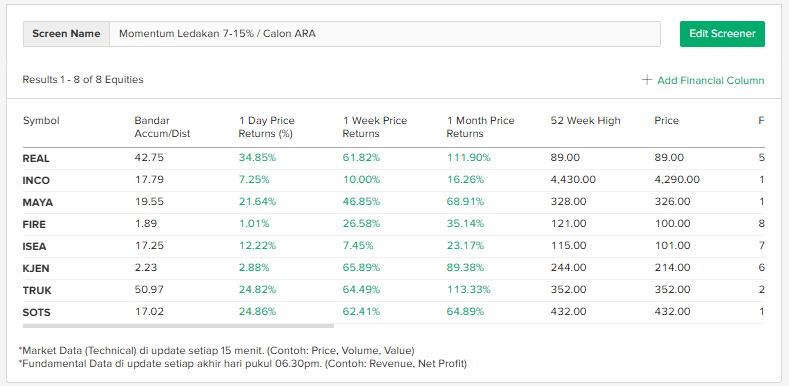
Task: Click the Add Financial Column link
Action: pyautogui.click(x=703, y=80)
